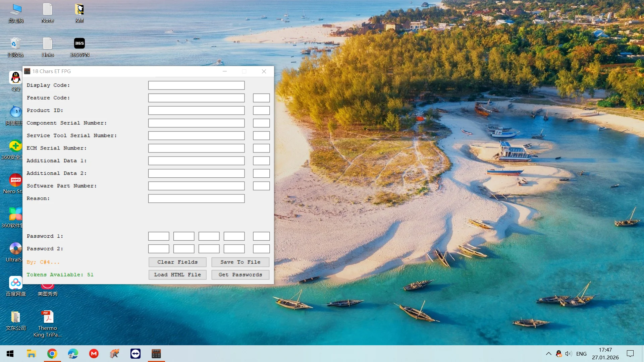Click the Save To File button

click(x=240, y=262)
